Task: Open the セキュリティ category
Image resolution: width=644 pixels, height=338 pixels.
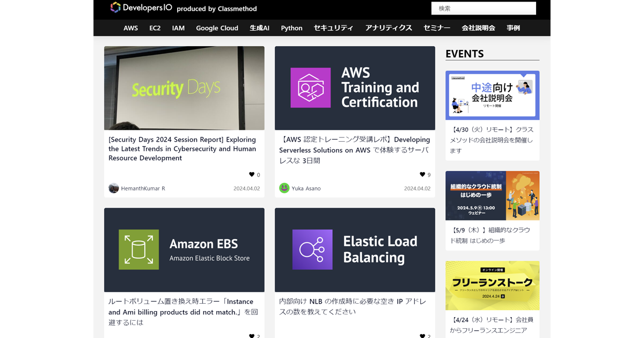Action: (333, 28)
